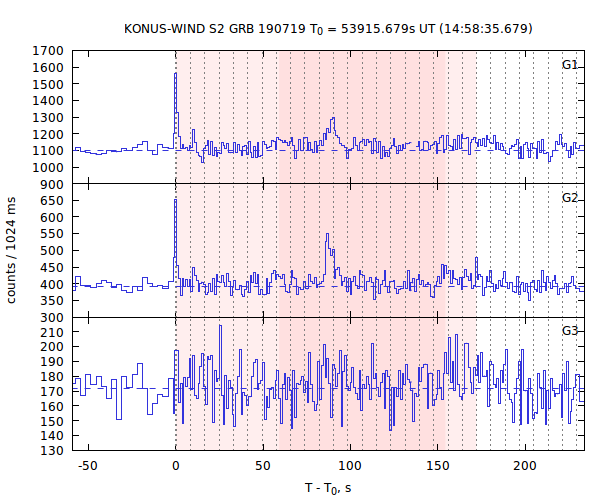Click the G2 secondary peak near 87 s
600x500 pixels.
coord(327,234)
